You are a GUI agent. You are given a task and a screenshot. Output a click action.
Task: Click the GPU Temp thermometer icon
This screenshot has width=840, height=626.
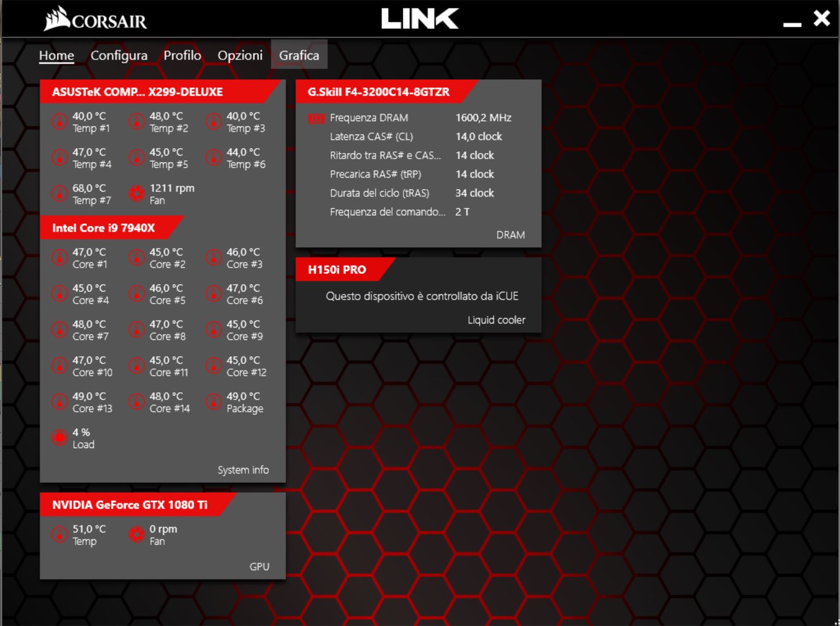point(59,534)
